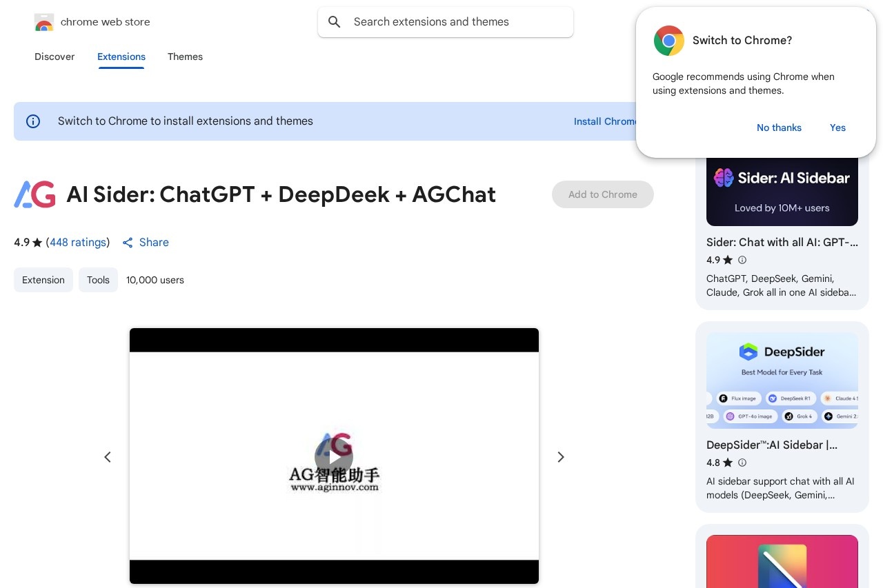Open the 448 ratings link
The width and height of the screenshot is (883, 588).
[x=78, y=243]
